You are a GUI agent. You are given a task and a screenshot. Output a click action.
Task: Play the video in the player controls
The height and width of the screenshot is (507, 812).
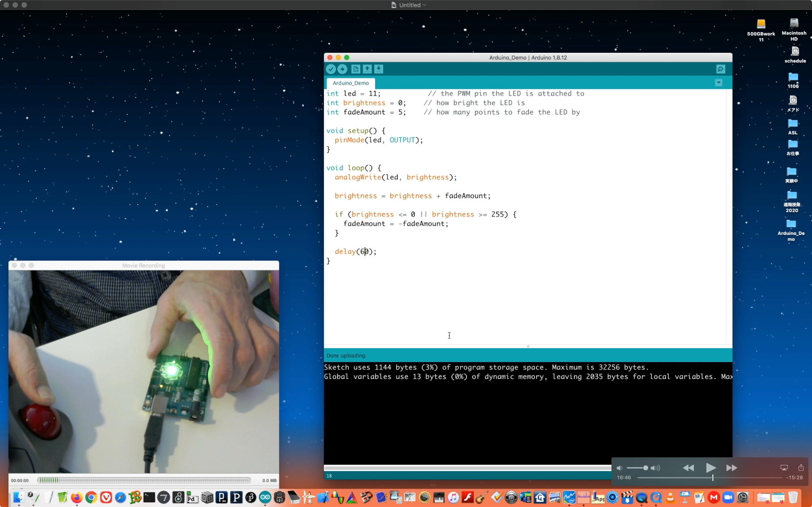710,468
